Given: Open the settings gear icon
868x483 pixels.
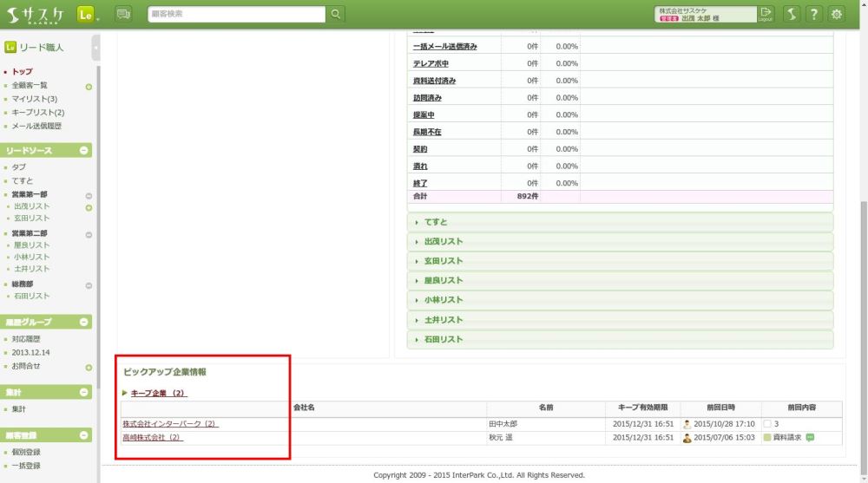Looking at the screenshot, I should (836, 14).
